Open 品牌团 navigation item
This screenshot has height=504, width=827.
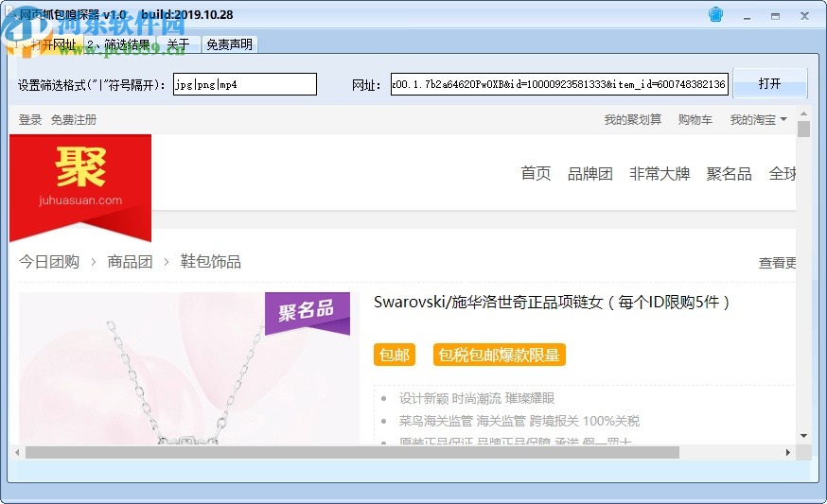pos(590,173)
